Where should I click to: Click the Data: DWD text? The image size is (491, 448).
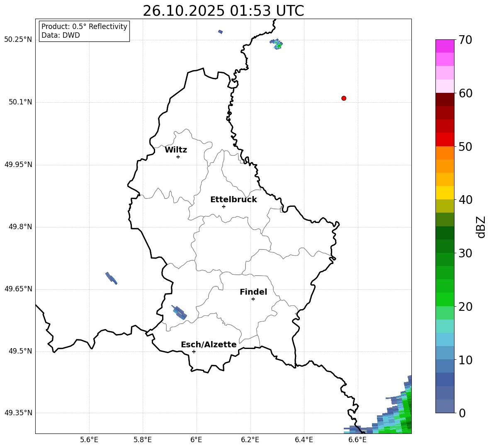pos(61,35)
